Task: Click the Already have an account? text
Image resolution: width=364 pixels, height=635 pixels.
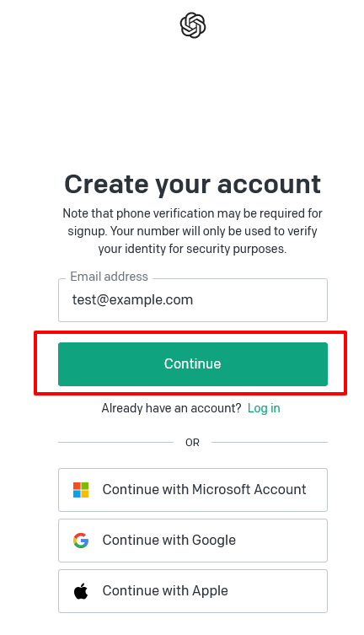Action: [x=171, y=408]
